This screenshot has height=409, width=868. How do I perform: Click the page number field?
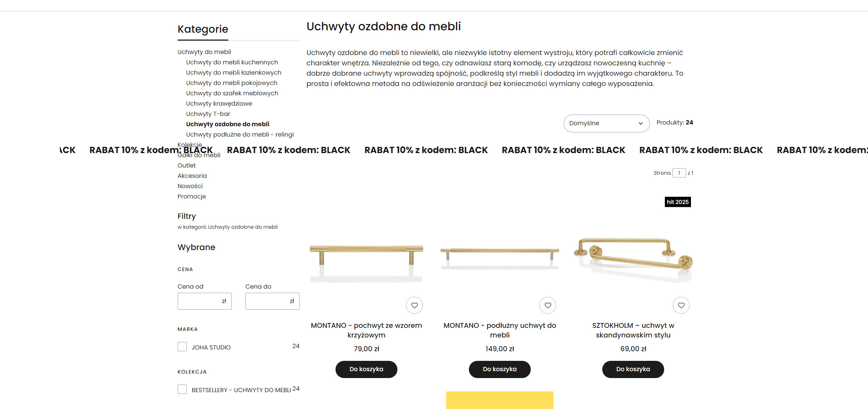(679, 173)
